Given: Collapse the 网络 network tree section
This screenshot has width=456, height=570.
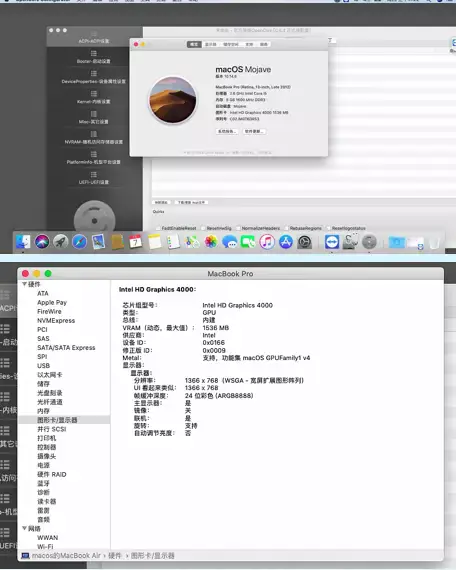Looking at the screenshot, I should coord(24,528).
